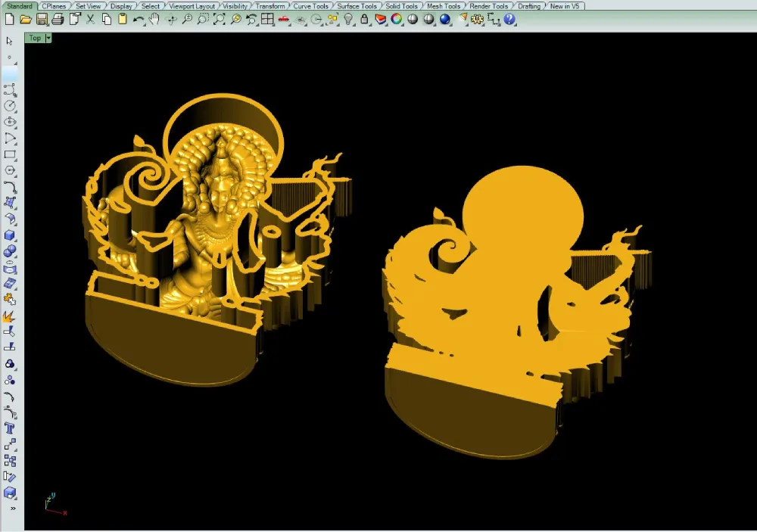Set Shaded viewport display sphere
Viewport: 757px width, 532px height.
413,20
